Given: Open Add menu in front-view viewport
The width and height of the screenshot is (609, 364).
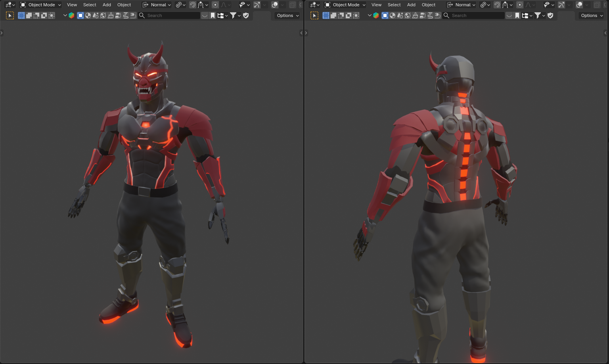Looking at the screenshot, I should pyautogui.click(x=107, y=5).
